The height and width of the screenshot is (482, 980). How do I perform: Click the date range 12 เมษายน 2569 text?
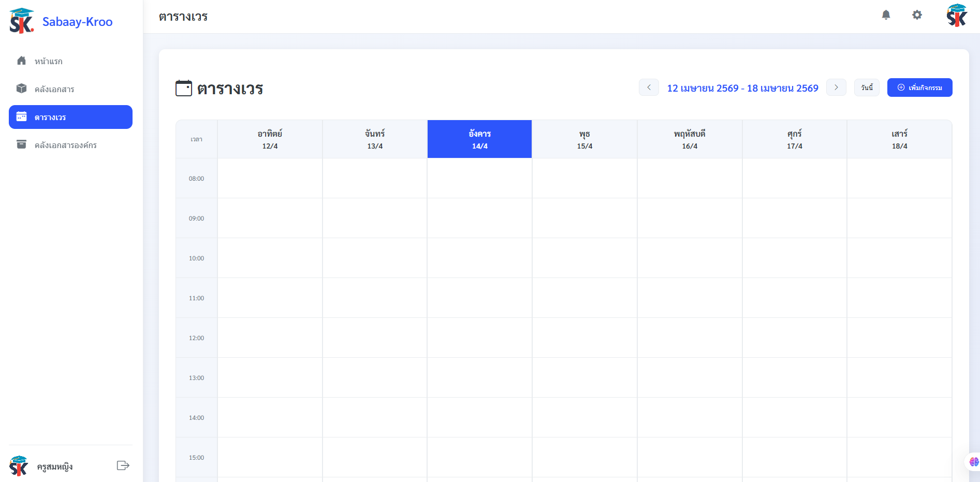[742, 88]
